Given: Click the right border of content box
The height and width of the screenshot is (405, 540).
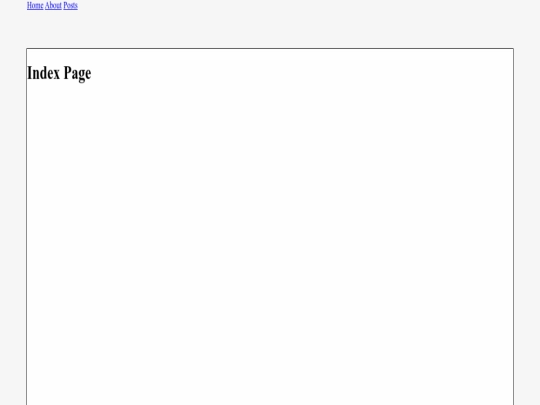Looking at the screenshot, I should pos(513,227).
